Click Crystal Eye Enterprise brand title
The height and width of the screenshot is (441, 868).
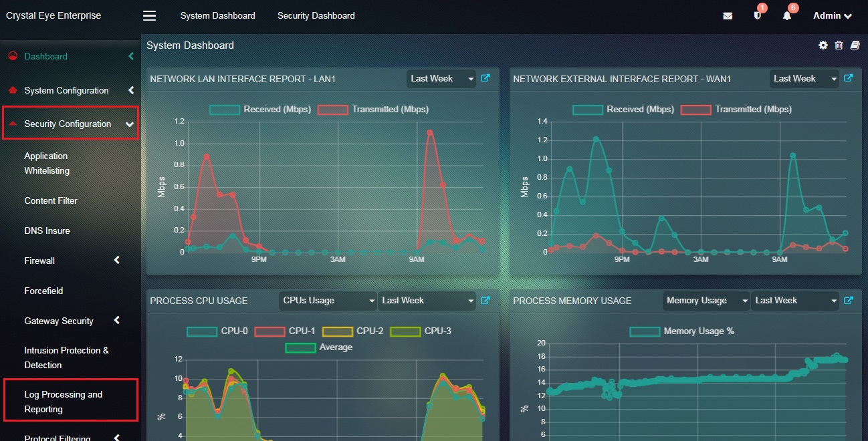pyautogui.click(x=53, y=15)
